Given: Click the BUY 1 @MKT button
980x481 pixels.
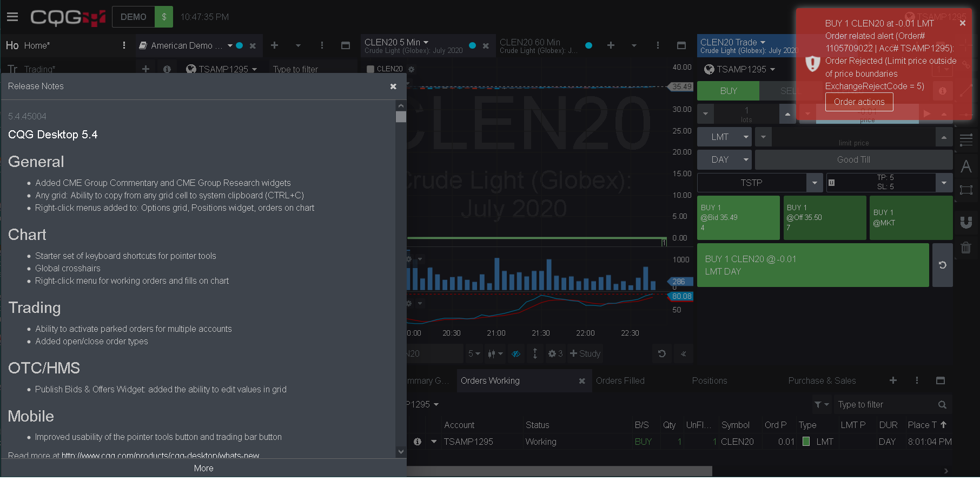Looking at the screenshot, I should click(x=911, y=218).
